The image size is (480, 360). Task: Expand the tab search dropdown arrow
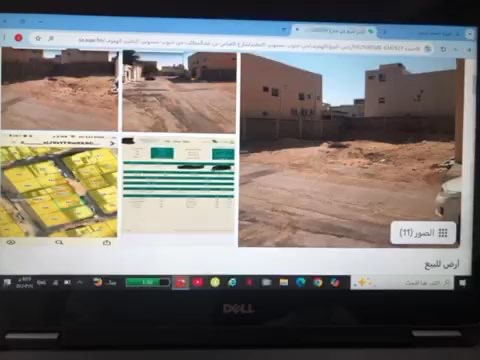click(470, 34)
